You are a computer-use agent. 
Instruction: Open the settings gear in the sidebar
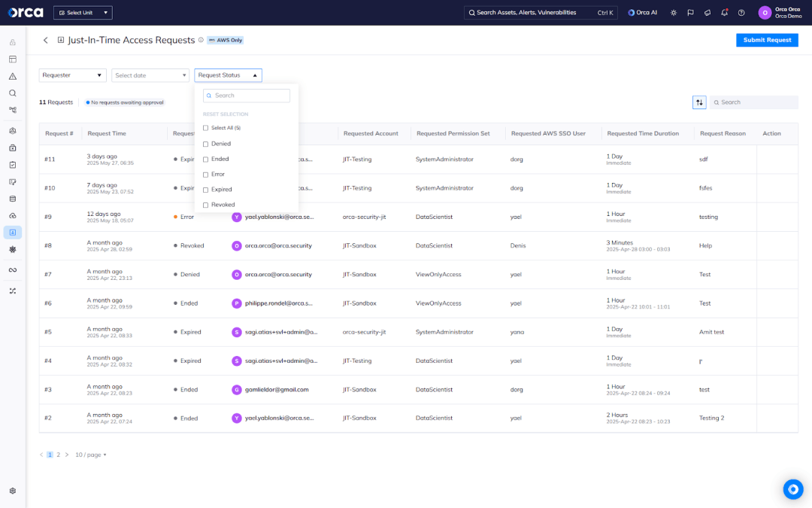coord(13,491)
